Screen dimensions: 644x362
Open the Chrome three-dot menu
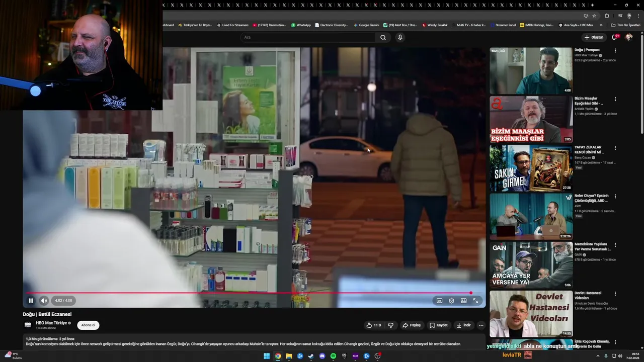(638, 16)
